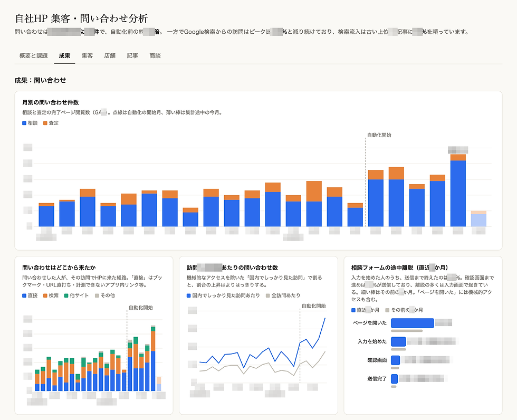Click the faded current-month bar in monthly chart
This screenshot has width=517, height=420.
tap(478, 218)
